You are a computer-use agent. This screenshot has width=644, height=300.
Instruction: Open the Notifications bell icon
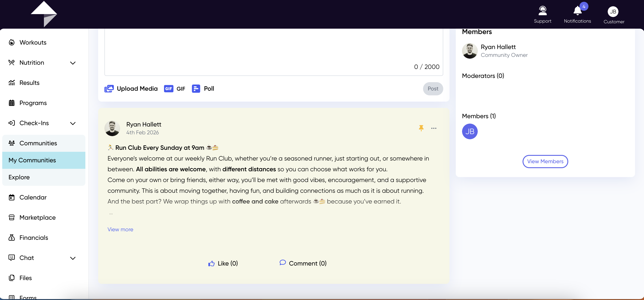pyautogui.click(x=577, y=11)
